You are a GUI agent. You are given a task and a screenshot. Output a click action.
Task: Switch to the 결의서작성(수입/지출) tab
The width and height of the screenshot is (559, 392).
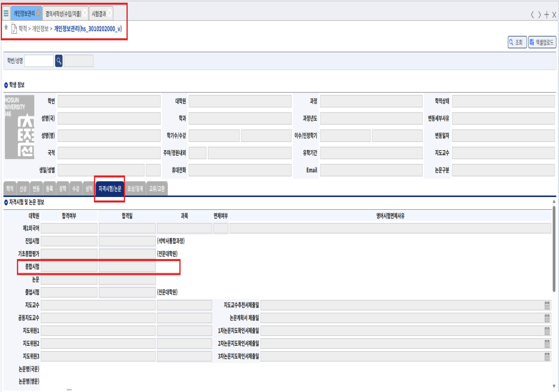click(x=63, y=13)
